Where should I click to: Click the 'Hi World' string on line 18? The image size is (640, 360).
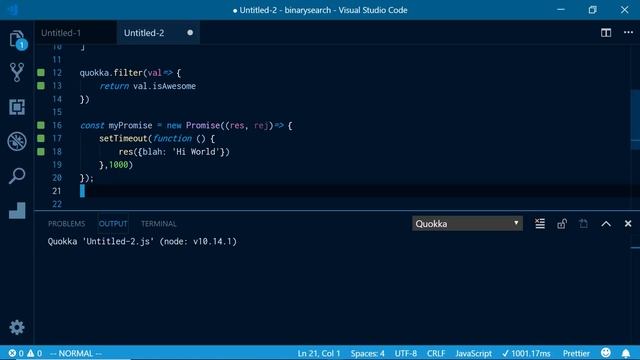click(x=196, y=152)
